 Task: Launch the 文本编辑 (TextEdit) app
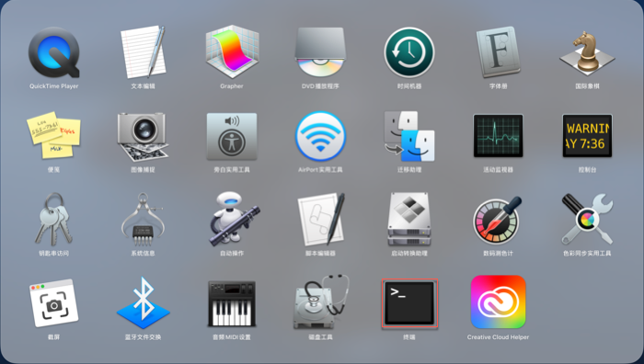point(143,52)
